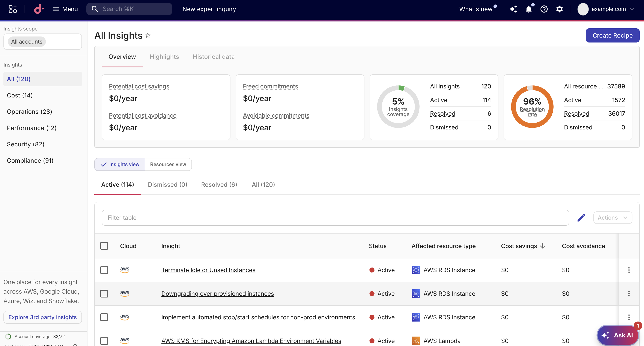
Task: Focus the Search ⌘K field
Action: (129, 9)
